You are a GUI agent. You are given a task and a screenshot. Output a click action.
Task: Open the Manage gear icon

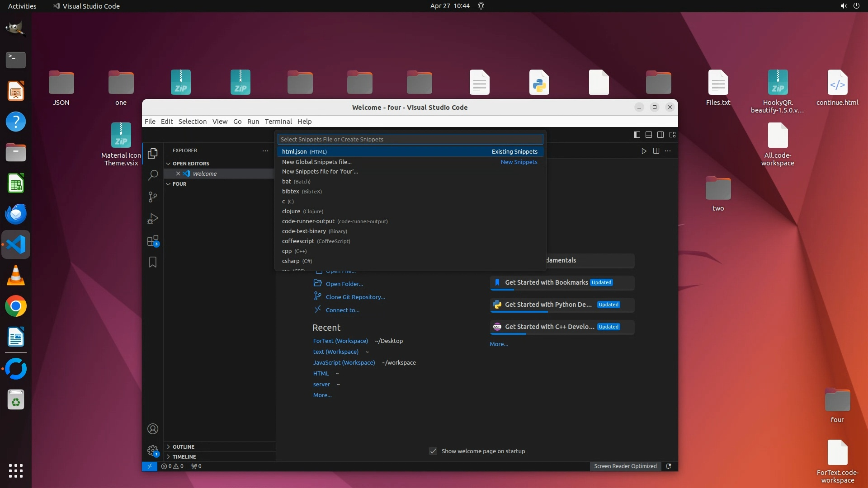coord(153,450)
